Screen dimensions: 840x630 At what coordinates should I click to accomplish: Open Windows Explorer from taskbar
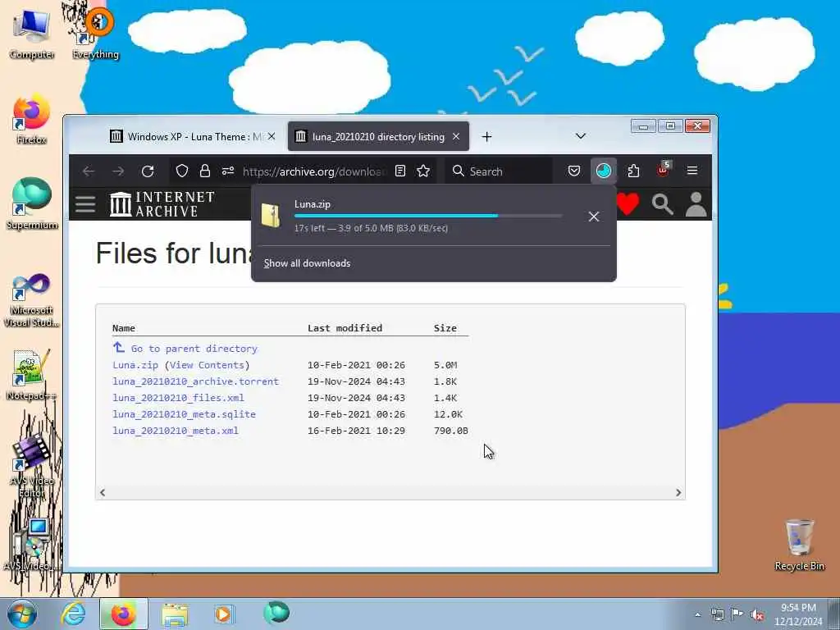175,614
